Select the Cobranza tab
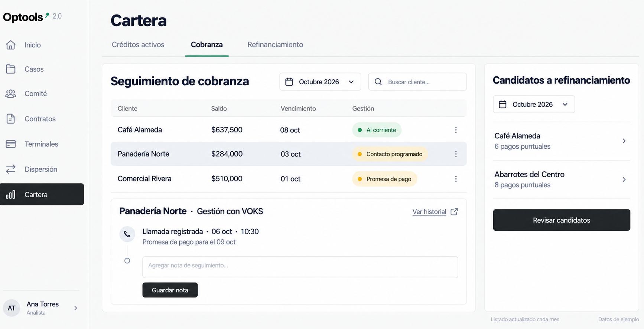The height and width of the screenshot is (329, 644). pyautogui.click(x=207, y=45)
